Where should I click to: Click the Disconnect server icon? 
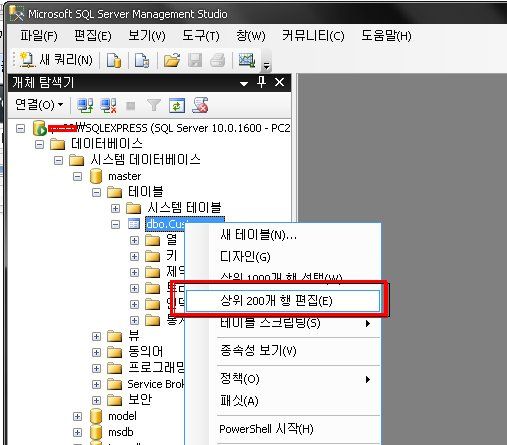pos(108,106)
